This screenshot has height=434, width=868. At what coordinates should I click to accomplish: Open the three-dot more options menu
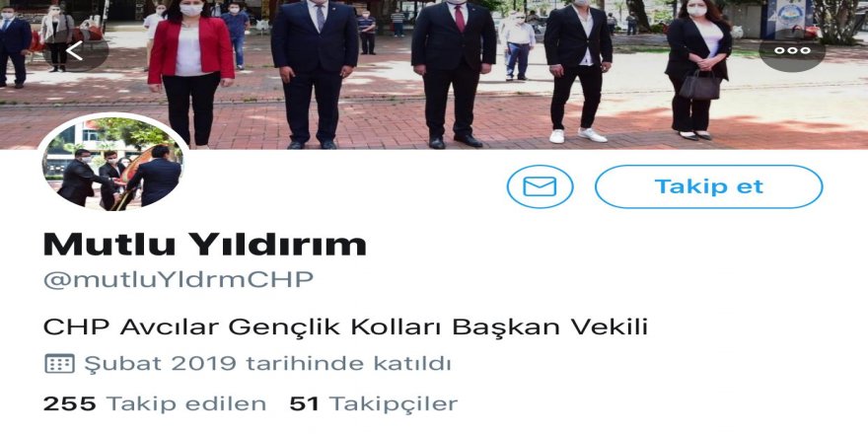[x=792, y=50]
